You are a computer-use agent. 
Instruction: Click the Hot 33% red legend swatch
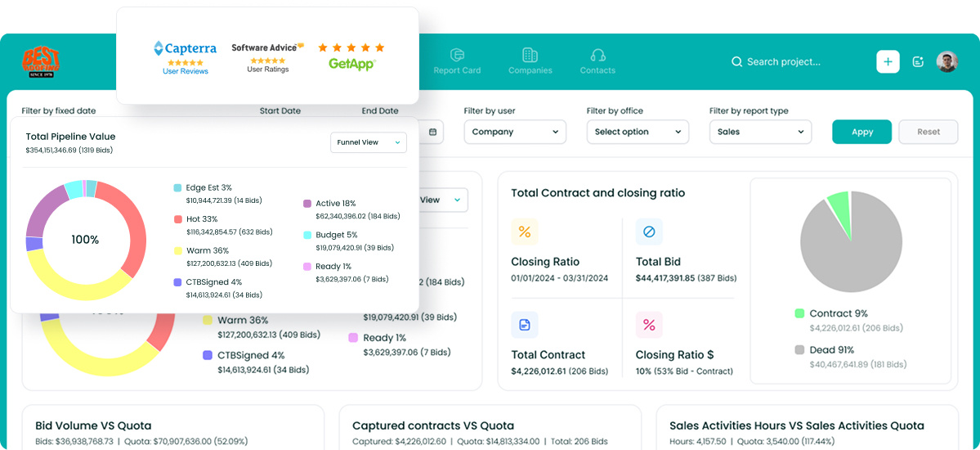(177, 219)
